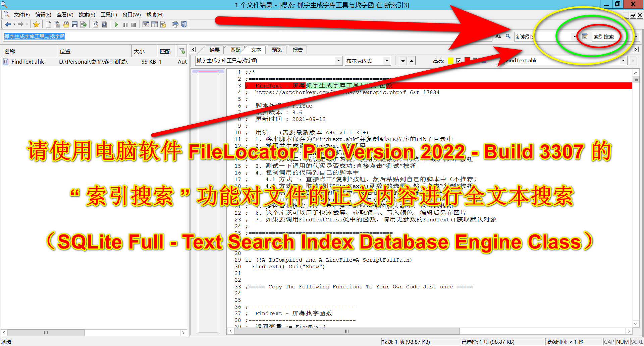The width and height of the screenshot is (644, 346).
Task: Jump to previous match with up arrow
Action: coord(412,61)
